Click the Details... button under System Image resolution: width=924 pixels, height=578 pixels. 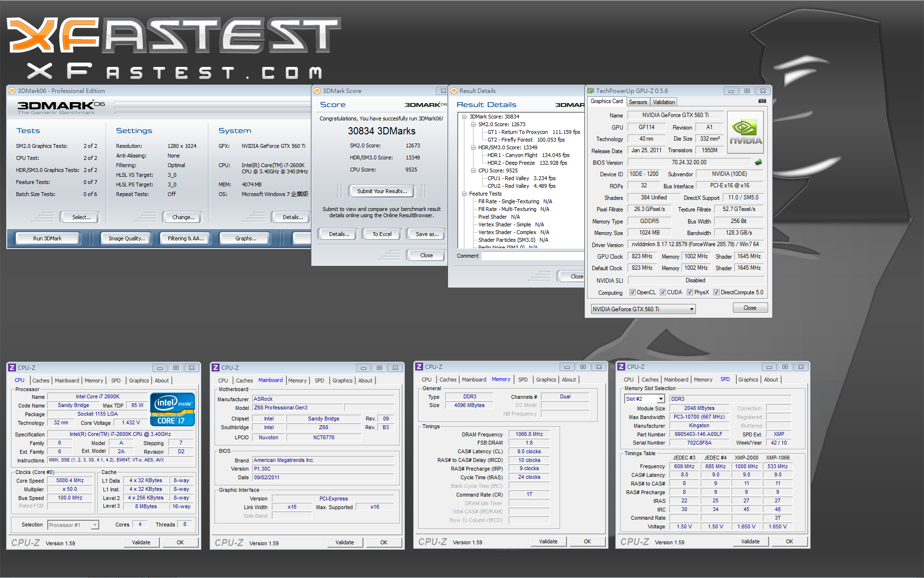[x=293, y=217]
